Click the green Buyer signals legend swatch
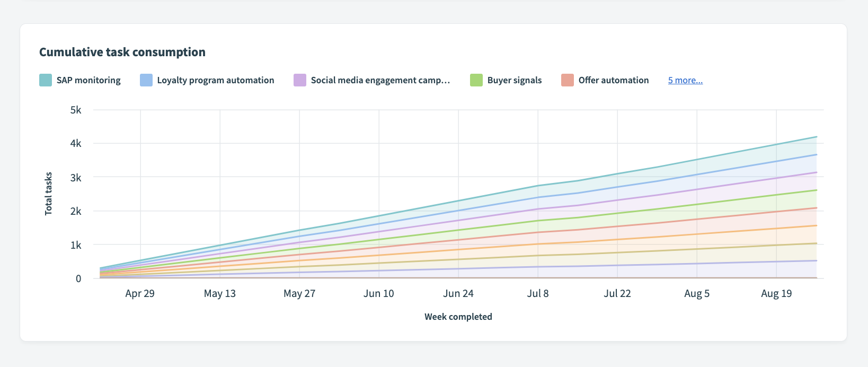This screenshot has width=868, height=367. 476,80
